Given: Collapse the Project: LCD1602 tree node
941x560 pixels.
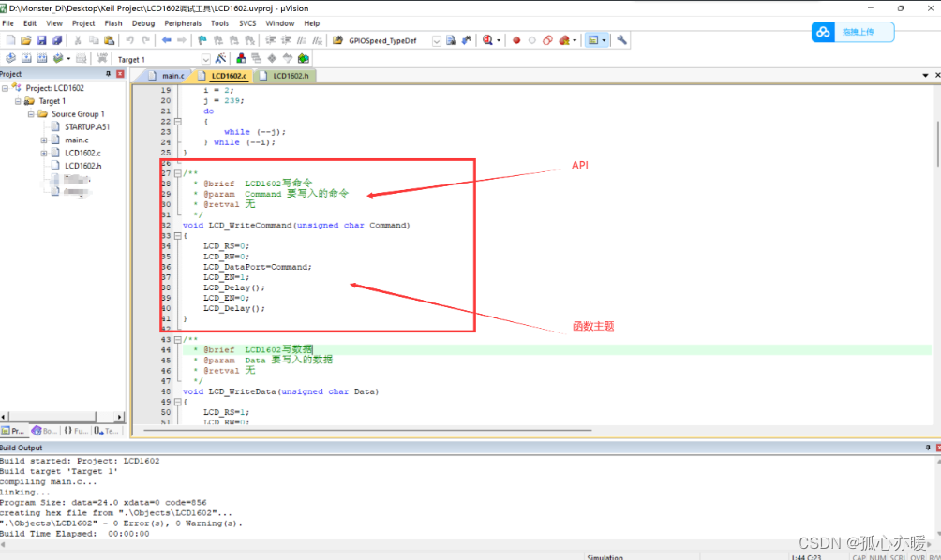Looking at the screenshot, I should [5, 88].
